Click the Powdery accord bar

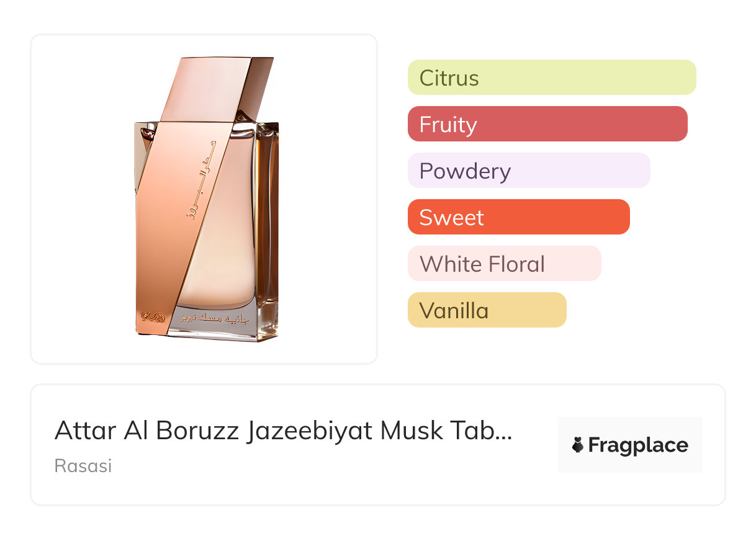[528, 171]
